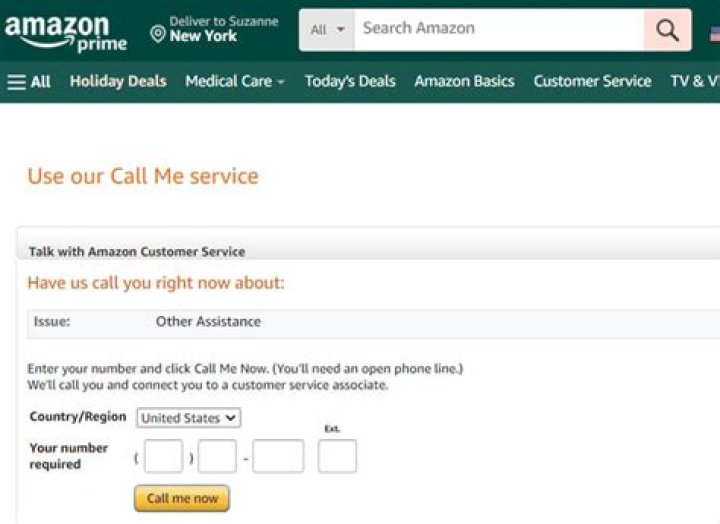
Task: Click the Search Amazon text field
Action: [x=498, y=29]
